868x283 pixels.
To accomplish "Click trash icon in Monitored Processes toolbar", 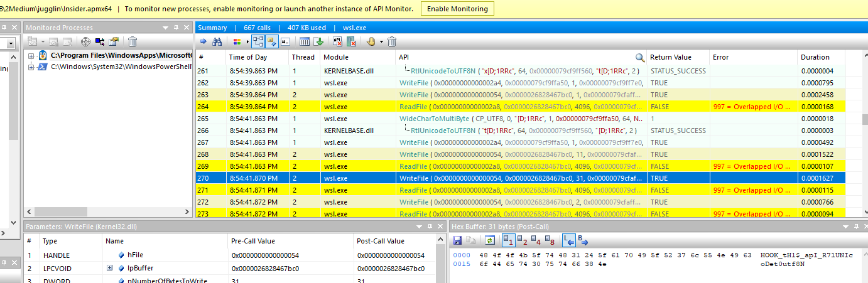I will 133,41.
